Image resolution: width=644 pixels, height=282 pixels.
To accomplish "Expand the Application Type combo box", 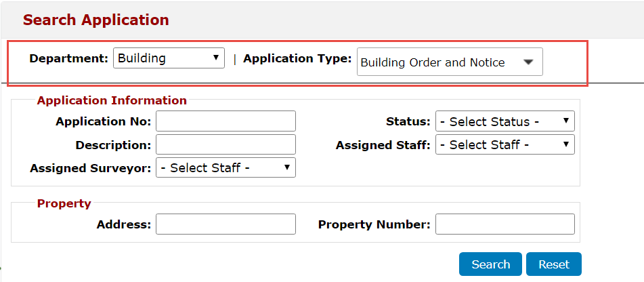I will 450,62.
